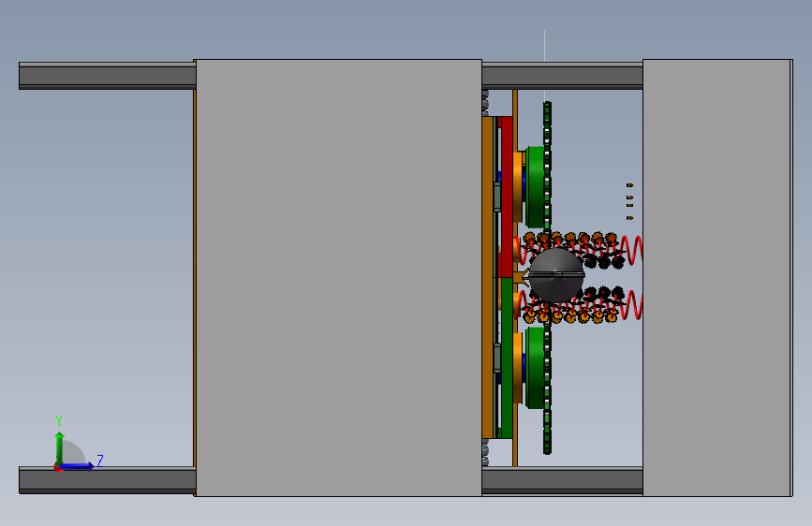Select the upper-left dark gray rail
812x526 pixels.
coord(107,76)
